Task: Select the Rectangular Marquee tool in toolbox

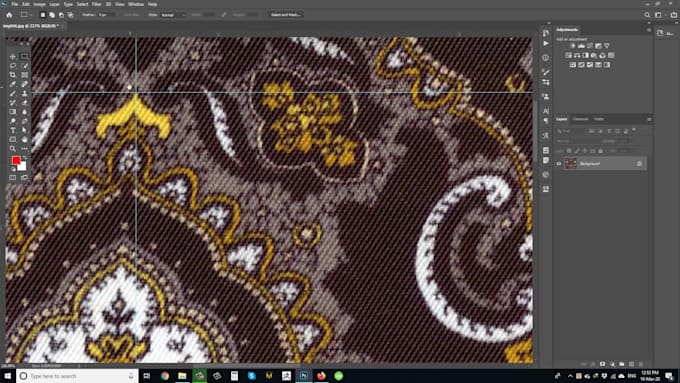Action: pos(25,56)
